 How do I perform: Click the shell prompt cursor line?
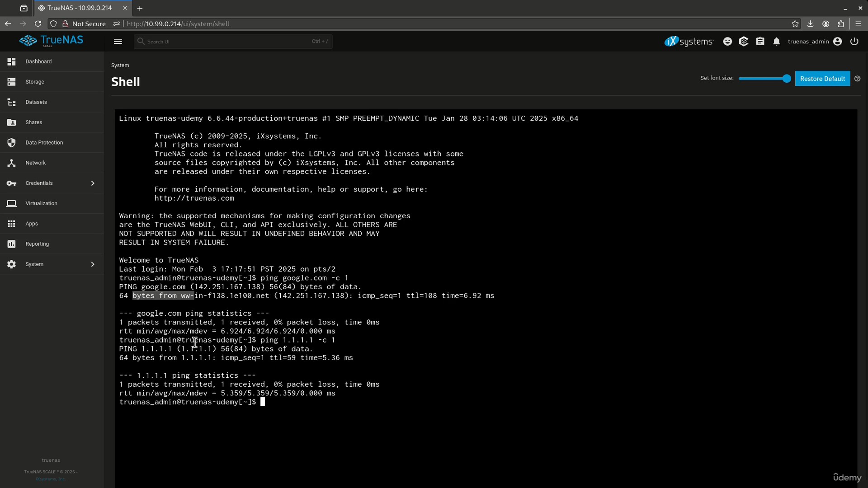tap(192, 402)
